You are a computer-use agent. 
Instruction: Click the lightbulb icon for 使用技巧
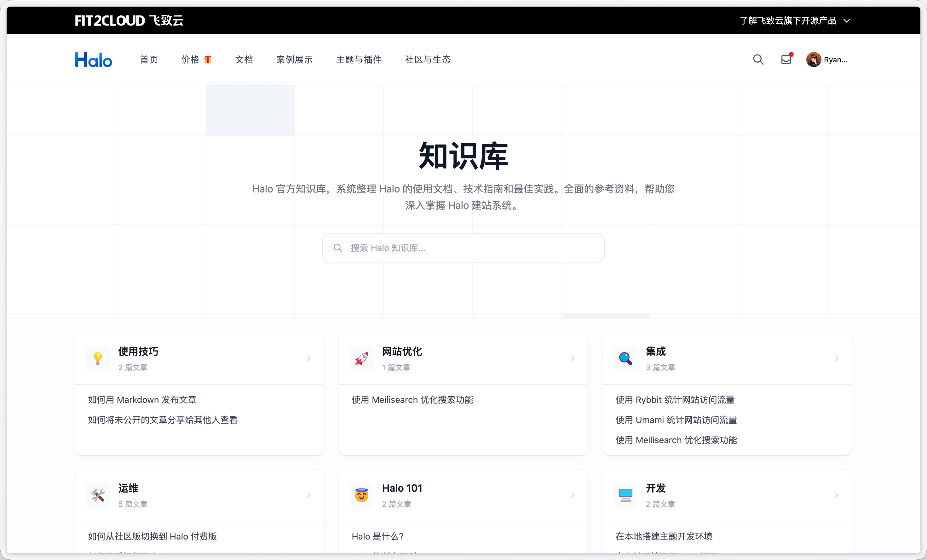click(98, 358)
